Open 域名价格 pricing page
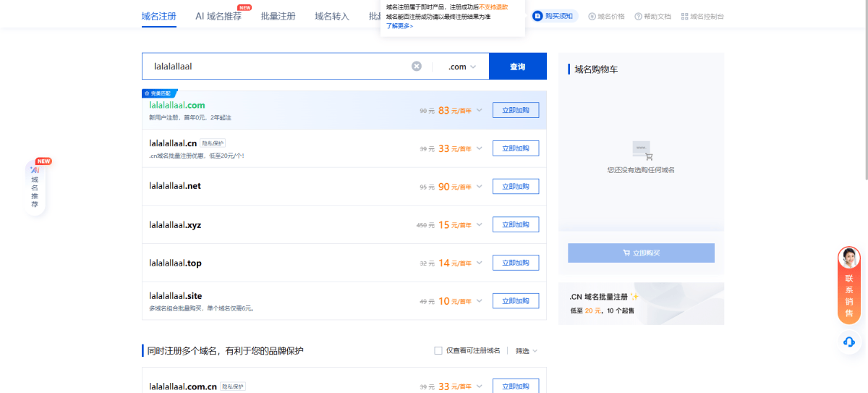The image size is (868, 393). 606,16
